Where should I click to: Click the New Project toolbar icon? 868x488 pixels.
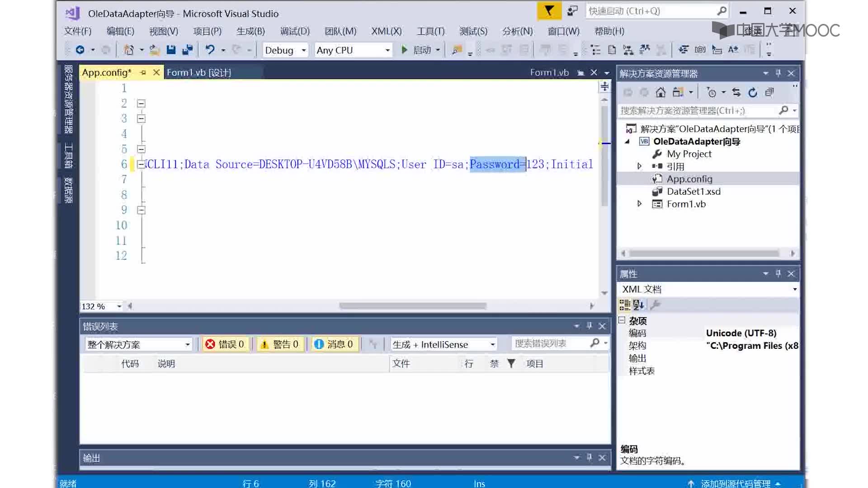click(129, 50)
